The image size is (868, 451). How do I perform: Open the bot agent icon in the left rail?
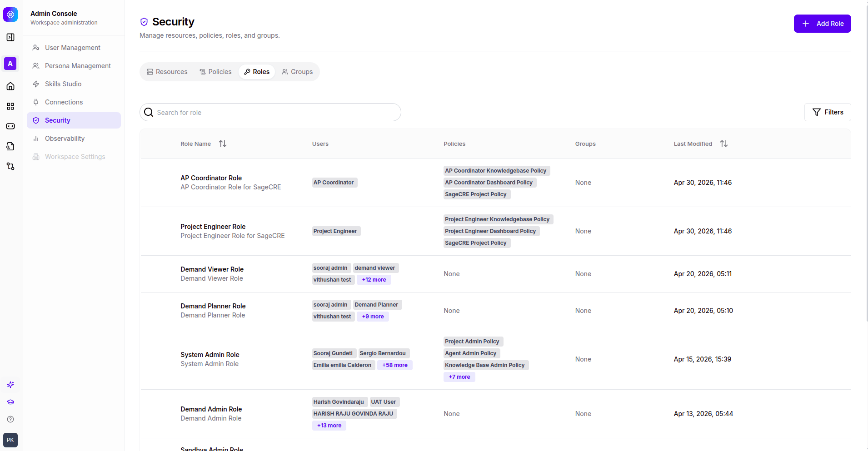pos(10,126)
